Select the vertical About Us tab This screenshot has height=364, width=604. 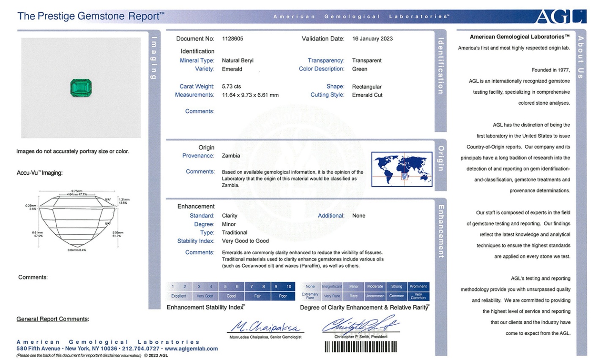coord(581,57)
